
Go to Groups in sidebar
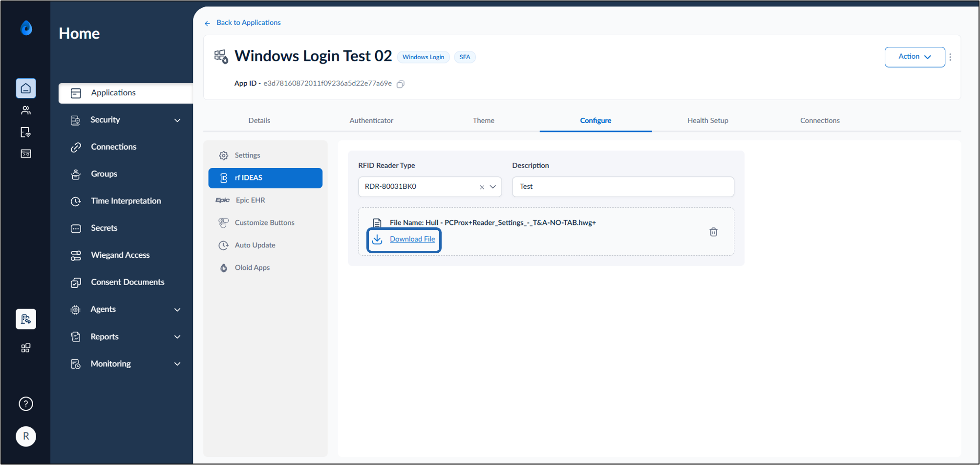126,174
